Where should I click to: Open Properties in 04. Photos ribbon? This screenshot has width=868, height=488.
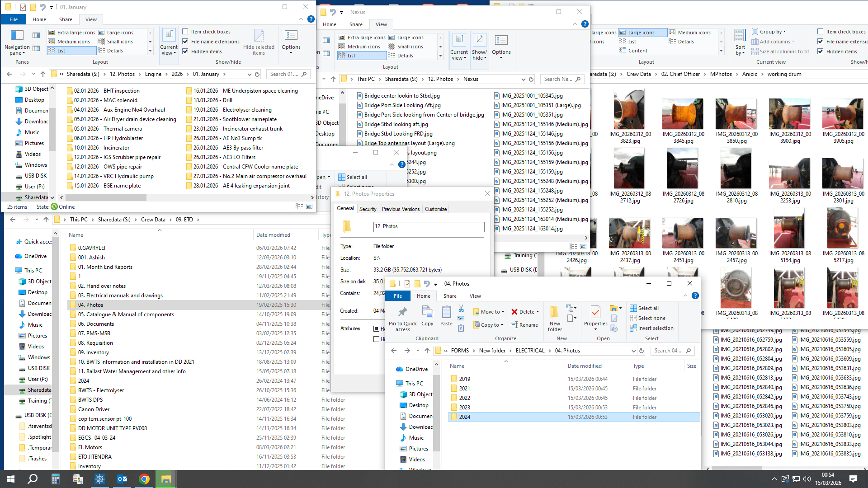pos(595,318)
